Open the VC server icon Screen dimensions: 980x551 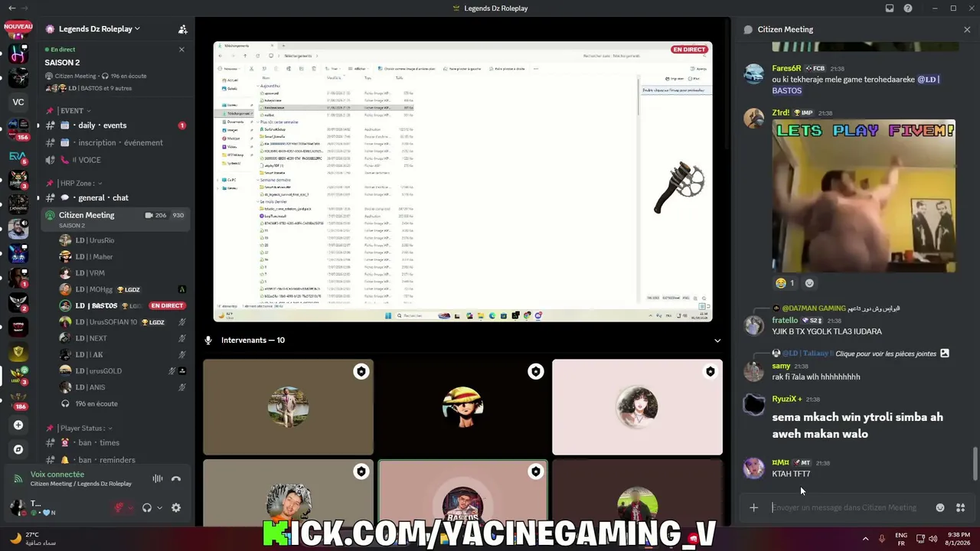18,102
